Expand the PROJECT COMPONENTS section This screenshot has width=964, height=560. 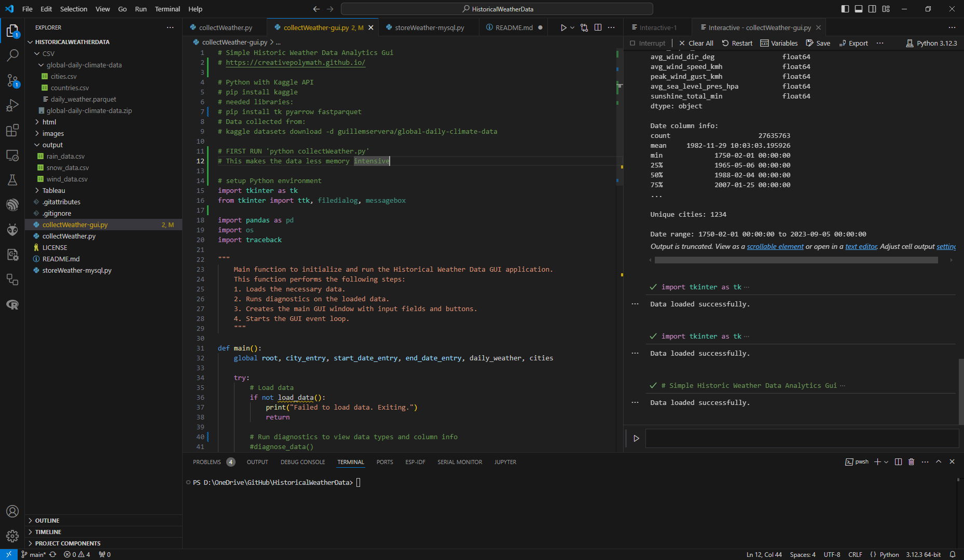pos(104,543)
